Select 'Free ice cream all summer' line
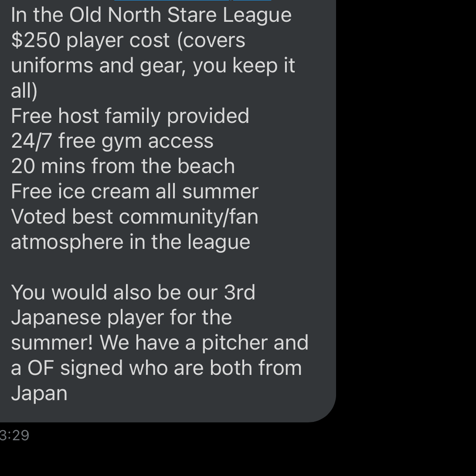This screenshot has height=476, width=476. click(135, 191)
